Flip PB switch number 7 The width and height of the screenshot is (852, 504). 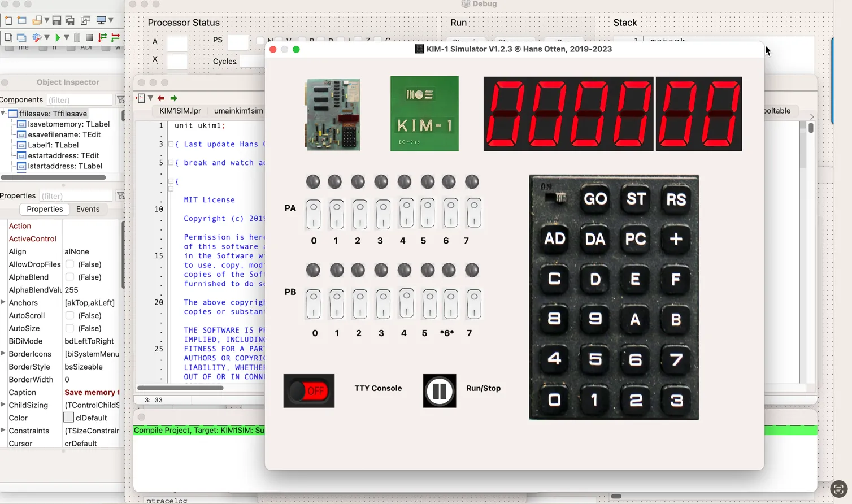click(x=473, y=304)
